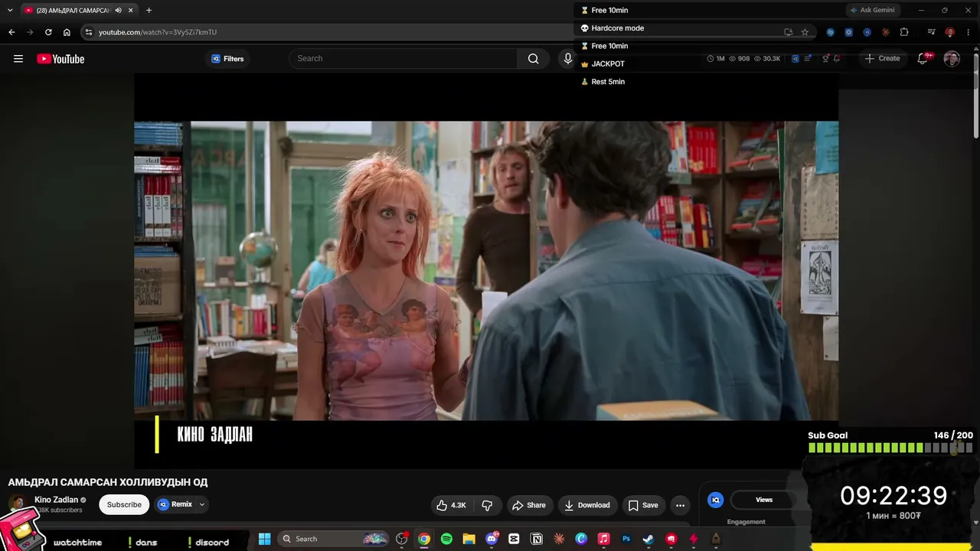This screenshot has height=551, width=980.
Task: Open more actions ellipsis under video
Action: (x=680, y=505)
